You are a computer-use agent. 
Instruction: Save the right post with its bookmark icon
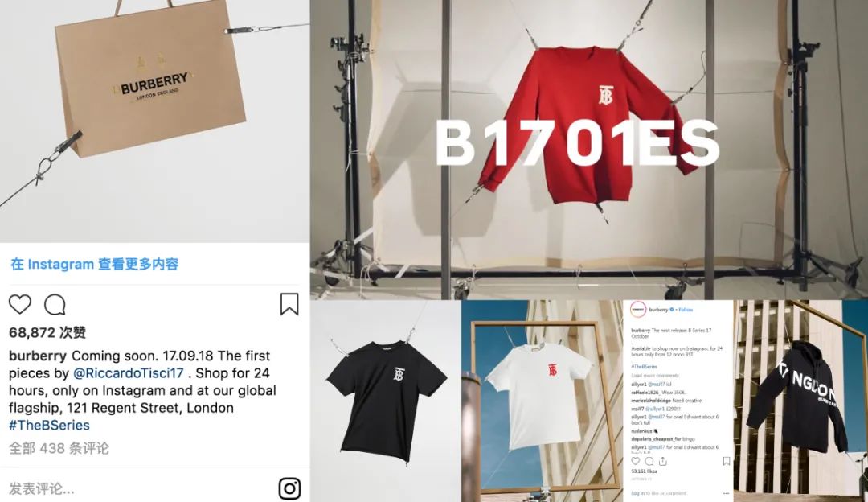point(727,461)
